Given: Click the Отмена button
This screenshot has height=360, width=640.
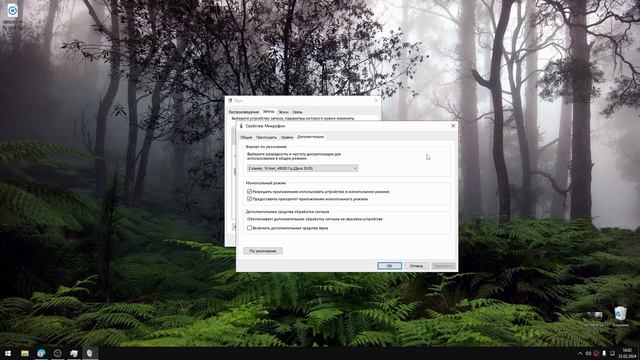Looking at the screenshot, I should [x=416, y=266].
